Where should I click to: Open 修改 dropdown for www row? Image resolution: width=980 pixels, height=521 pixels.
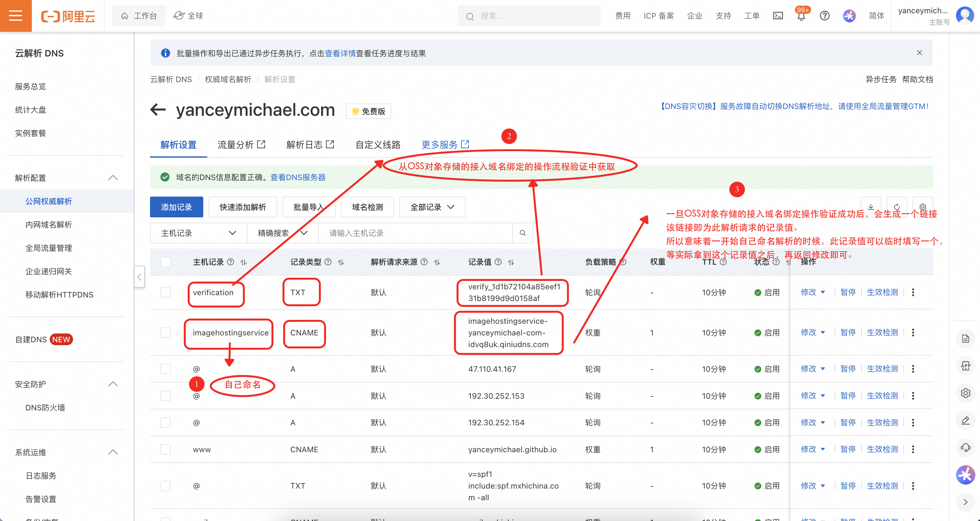(x=813, y=449)
